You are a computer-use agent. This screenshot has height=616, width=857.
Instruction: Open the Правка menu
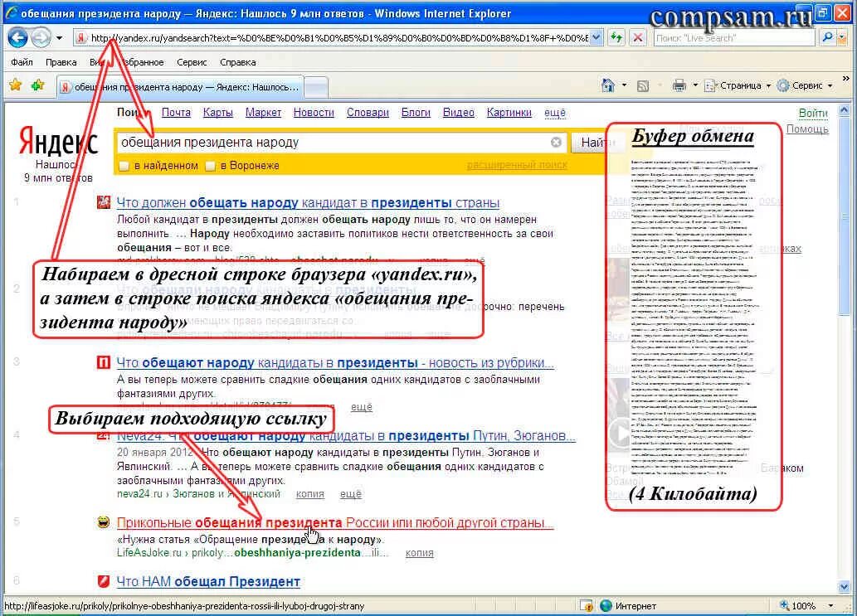pyautogui.click(x=61, y=62)
